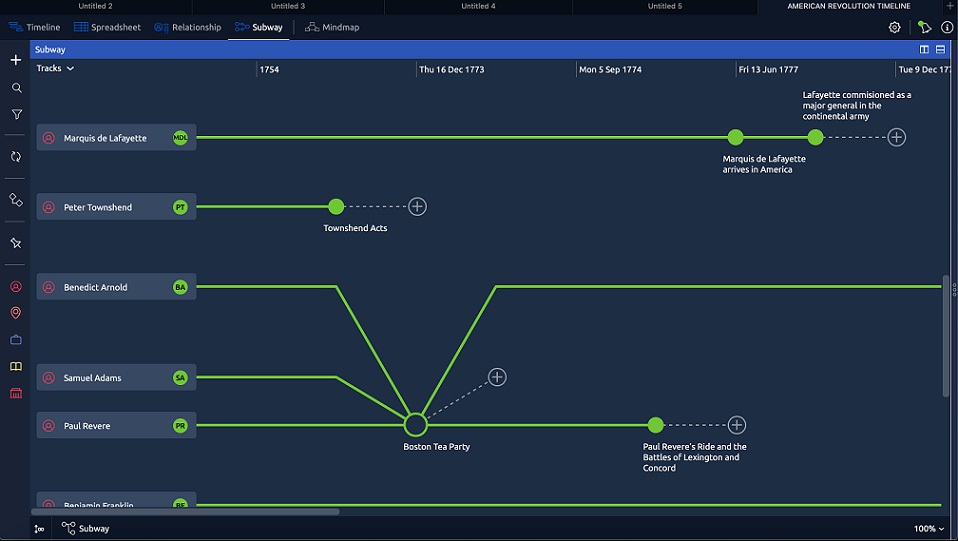Open the Untitled 5 file tab
The width and height of the screenshot is (958, 541).
pyautogui.click(x=665, y=6)
